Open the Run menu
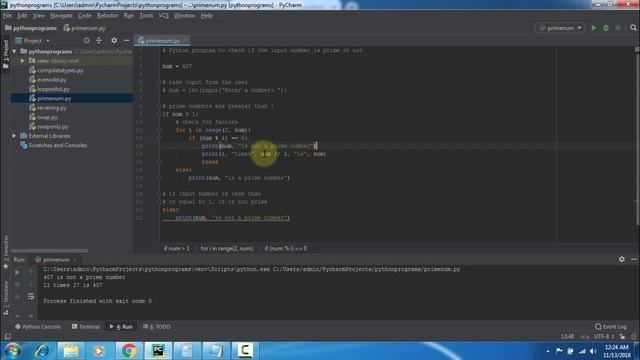 [129, 16]
